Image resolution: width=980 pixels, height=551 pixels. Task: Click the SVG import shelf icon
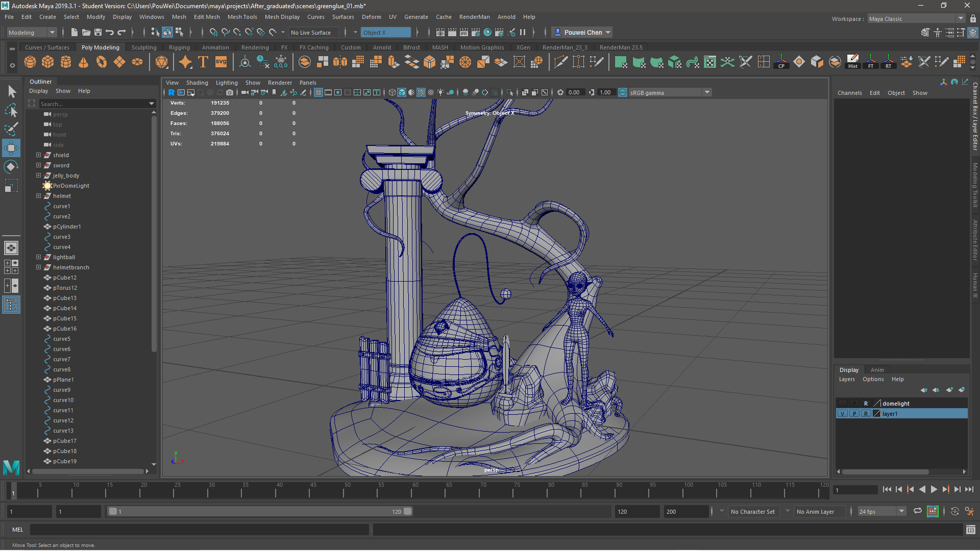coord(220,62)
